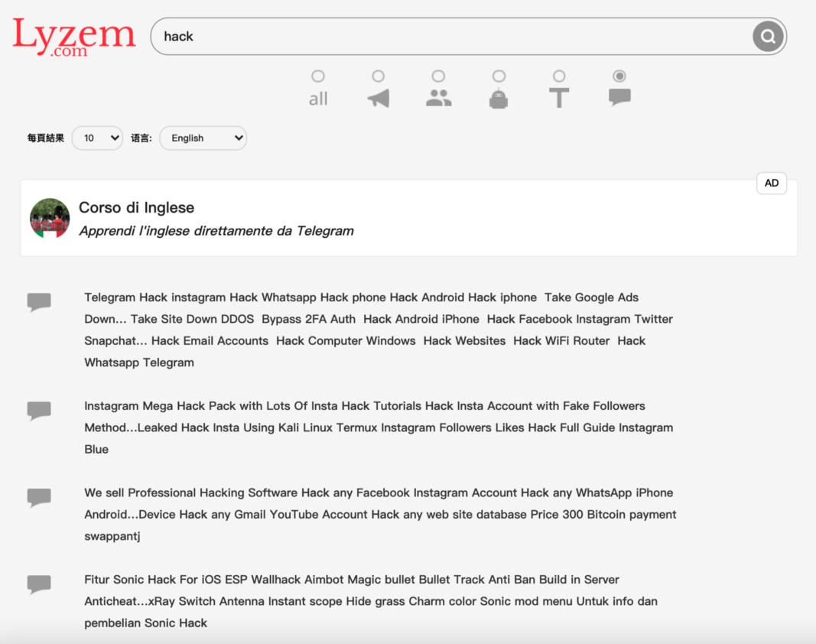Open result 'Telegram Hack instagram Hack Whatsapp'

pos(379,330)
